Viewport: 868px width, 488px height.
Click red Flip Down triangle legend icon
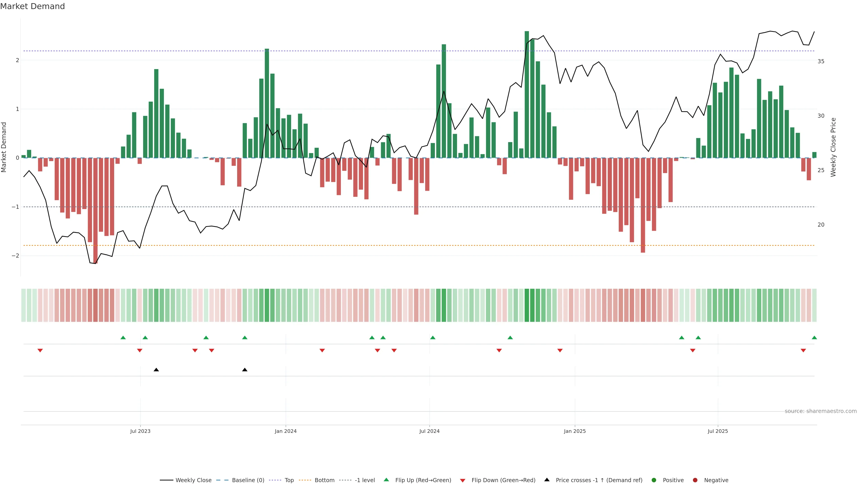tap(462, 480)
